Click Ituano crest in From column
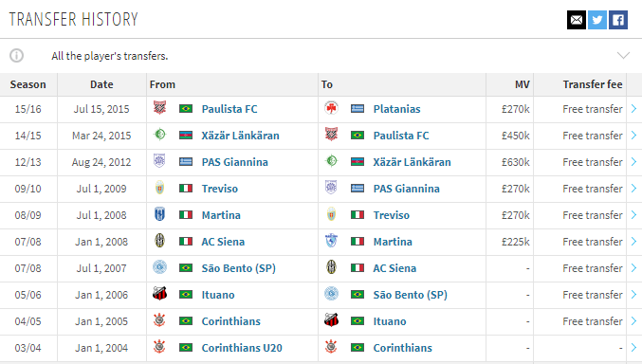Image resolution: width=642 pixels, height=364 pixels. [x=159, y=294]
